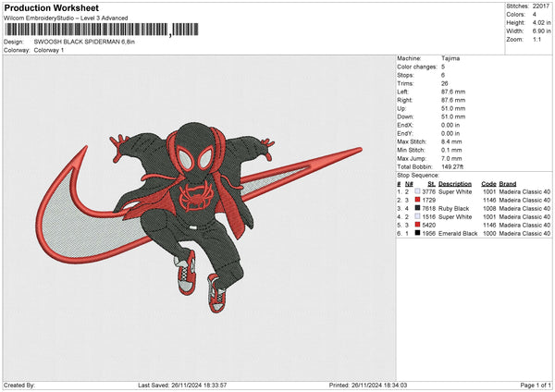555x392 pixels.
Task: Click the "EndX:" label
Action: (x=405, y=125)
